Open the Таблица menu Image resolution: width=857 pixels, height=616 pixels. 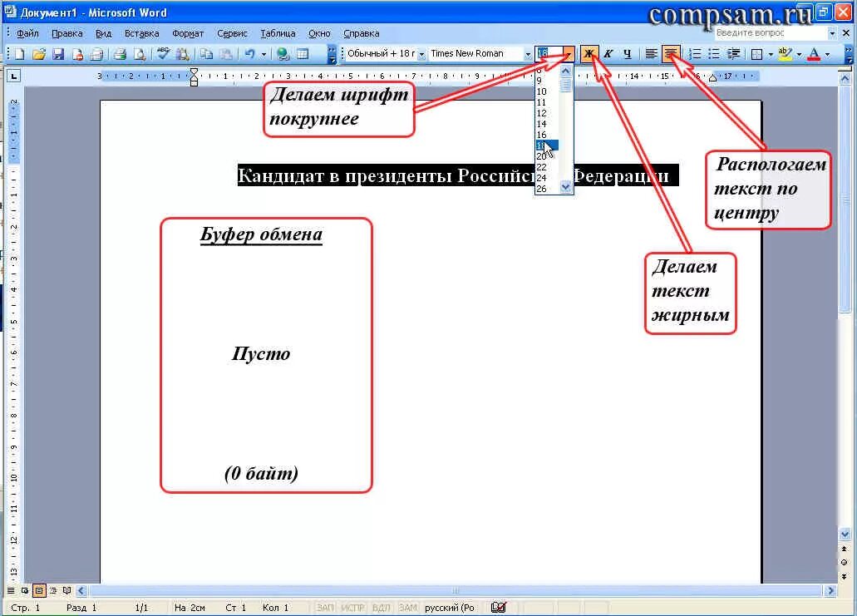click(278, 33)
